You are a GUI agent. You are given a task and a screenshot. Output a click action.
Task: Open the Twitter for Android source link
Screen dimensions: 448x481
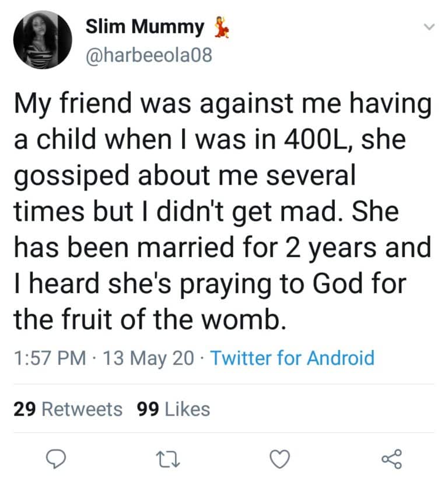point(292,357)
